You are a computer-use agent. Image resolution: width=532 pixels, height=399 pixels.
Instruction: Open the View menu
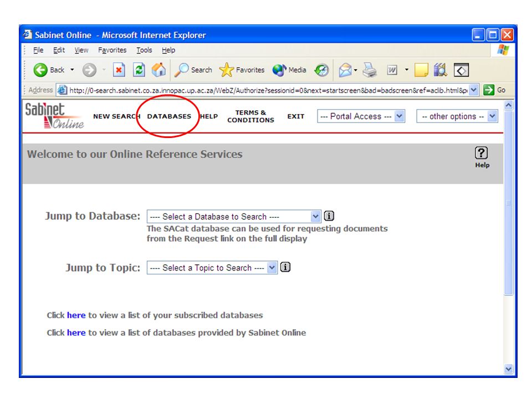[x=81, y=50]
